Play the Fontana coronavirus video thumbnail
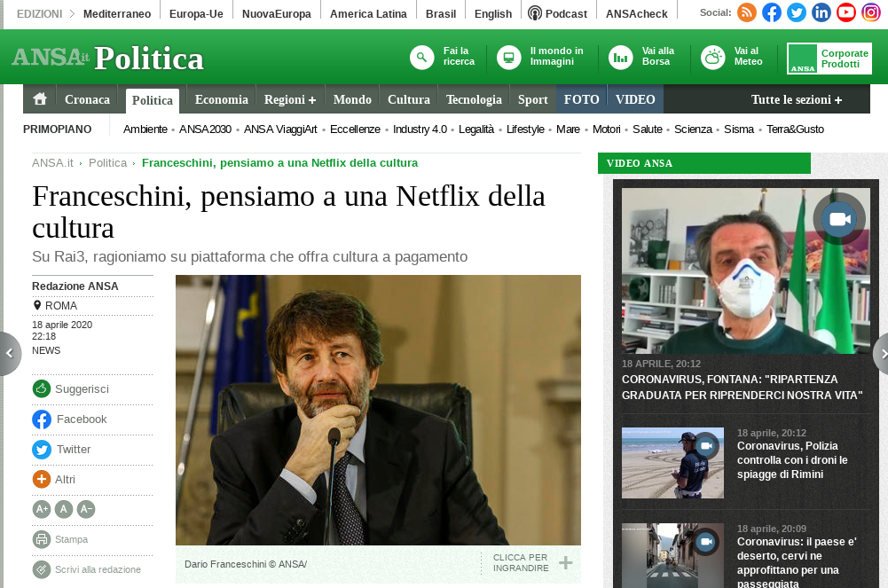 click(x=746, y=270)
